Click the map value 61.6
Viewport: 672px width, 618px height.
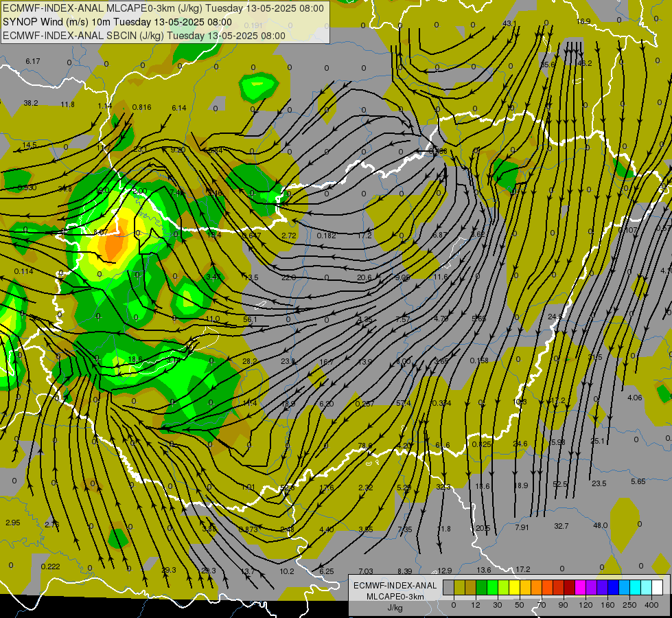coord(442,445)
